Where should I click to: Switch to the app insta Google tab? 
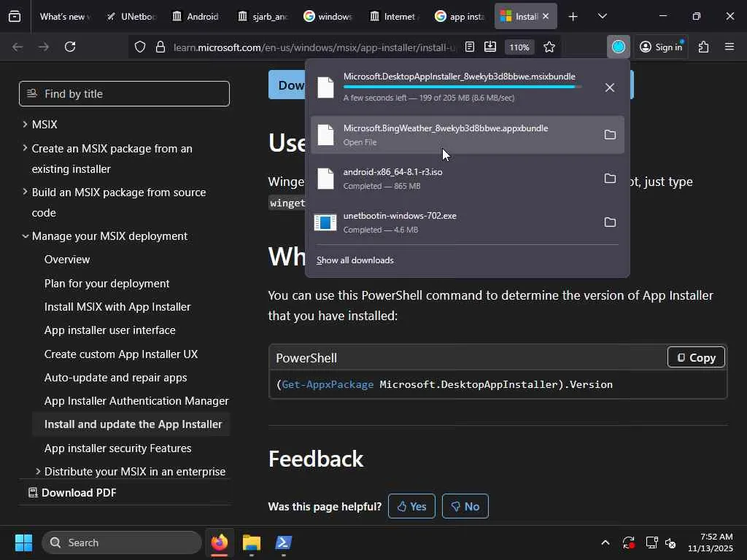coord(460,17)
